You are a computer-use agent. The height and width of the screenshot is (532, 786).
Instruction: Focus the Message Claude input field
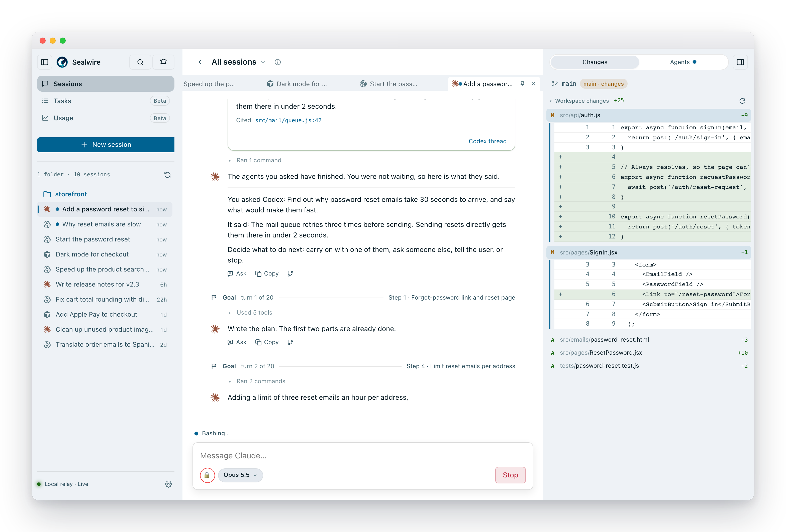[x=363, y=456]
